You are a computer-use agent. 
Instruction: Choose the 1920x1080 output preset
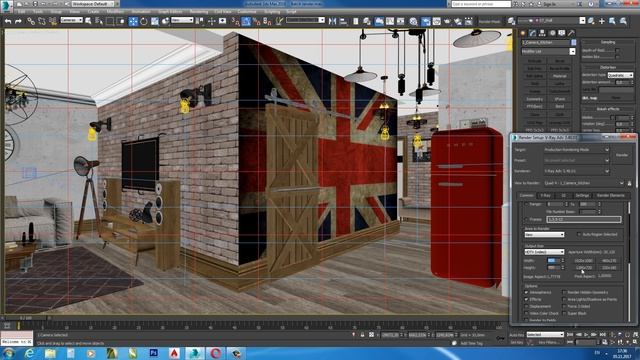pyautogui.click(x=584, y=260)
